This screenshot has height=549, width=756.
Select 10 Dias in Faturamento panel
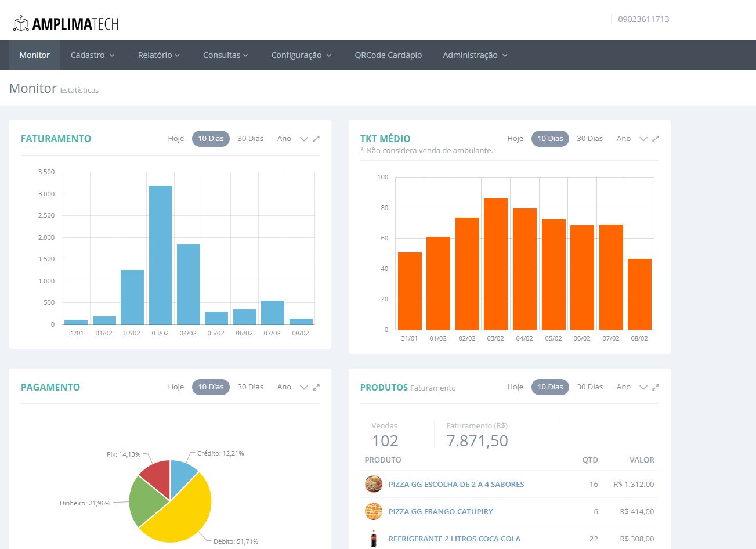tap(211, 139)
